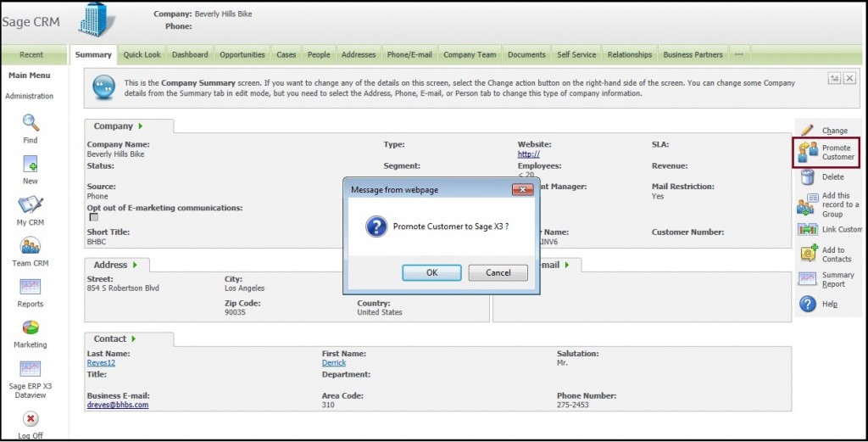Click the speech bubble info icon
868x442 pixels.
click(x=104, y=87)
